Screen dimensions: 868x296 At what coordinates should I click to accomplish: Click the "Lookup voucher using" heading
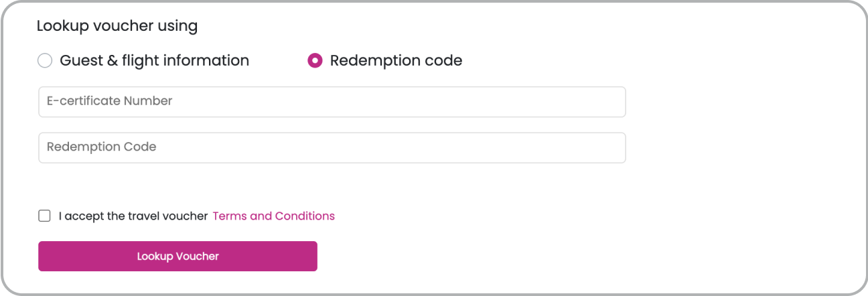[117, 26]
